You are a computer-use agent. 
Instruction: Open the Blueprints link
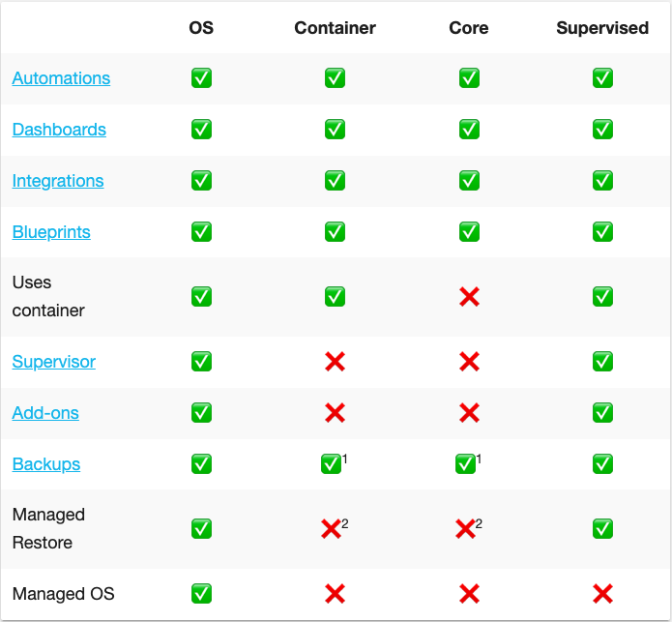[x=51, y=232]
